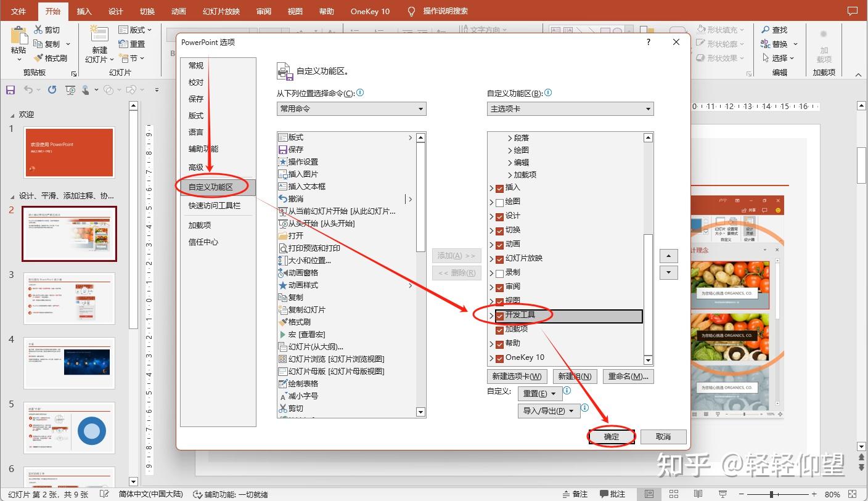
Task: Open the 主选项卡 ribbon dropdown
Action: (570, 108)
